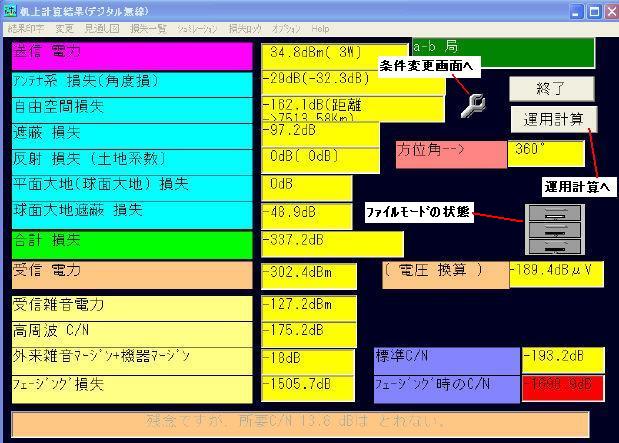Open the Help menu
Screen dimensions: 619x443
[x=320, y=30]
